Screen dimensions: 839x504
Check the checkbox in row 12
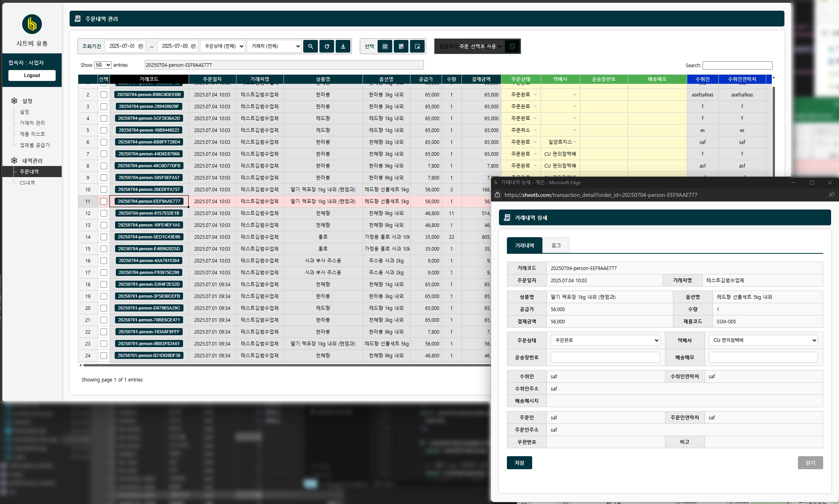pos(104,213)
